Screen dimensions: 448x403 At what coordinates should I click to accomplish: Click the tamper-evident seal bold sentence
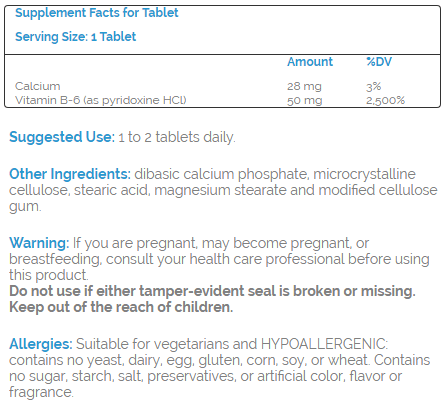coord(212,291)
